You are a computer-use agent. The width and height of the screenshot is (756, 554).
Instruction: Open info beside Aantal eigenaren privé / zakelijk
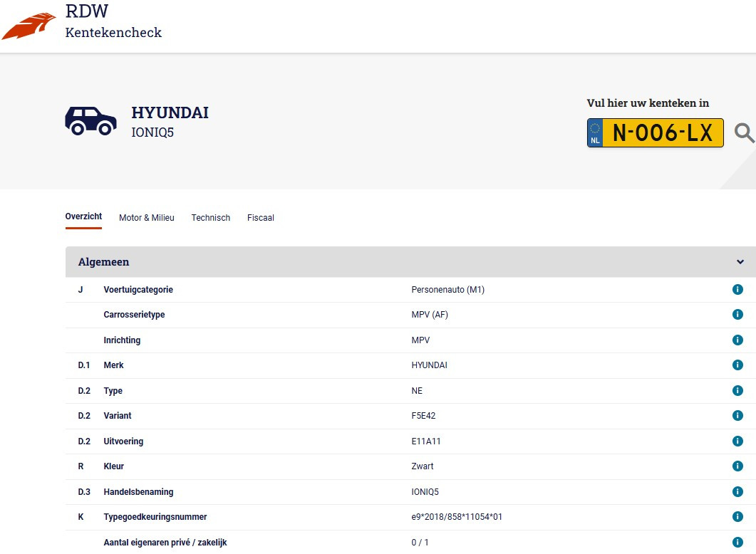click(x=737, y=542)
